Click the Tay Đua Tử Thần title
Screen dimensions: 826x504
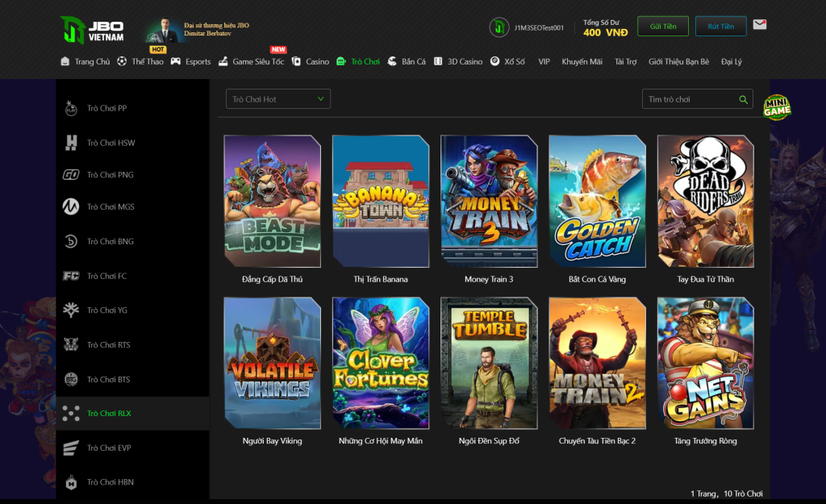tap(706, 279)
